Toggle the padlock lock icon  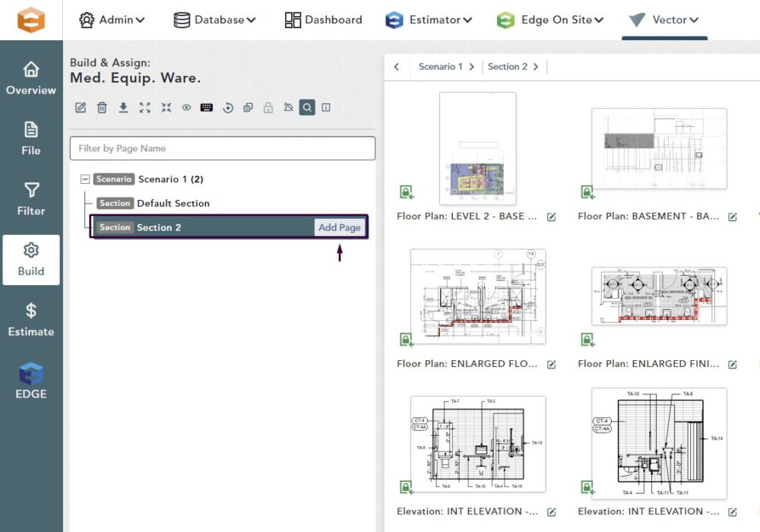[x=268, y=108]
